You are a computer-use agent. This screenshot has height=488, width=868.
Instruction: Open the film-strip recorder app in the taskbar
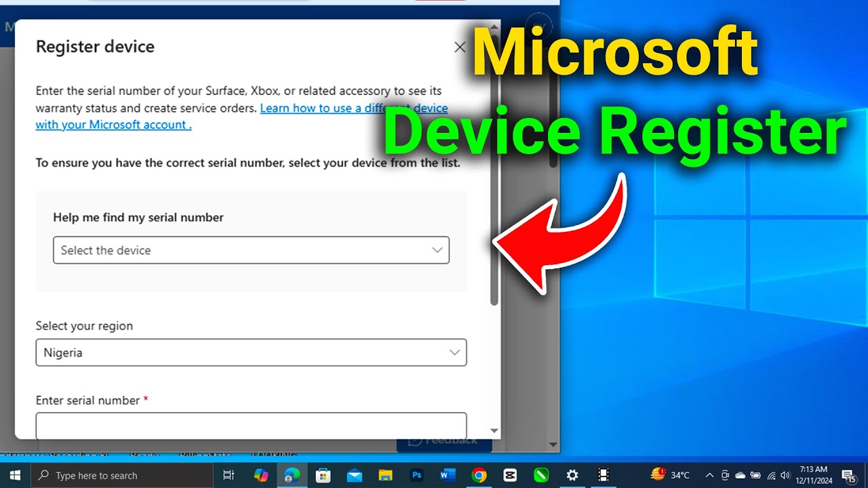coord(604,475)
